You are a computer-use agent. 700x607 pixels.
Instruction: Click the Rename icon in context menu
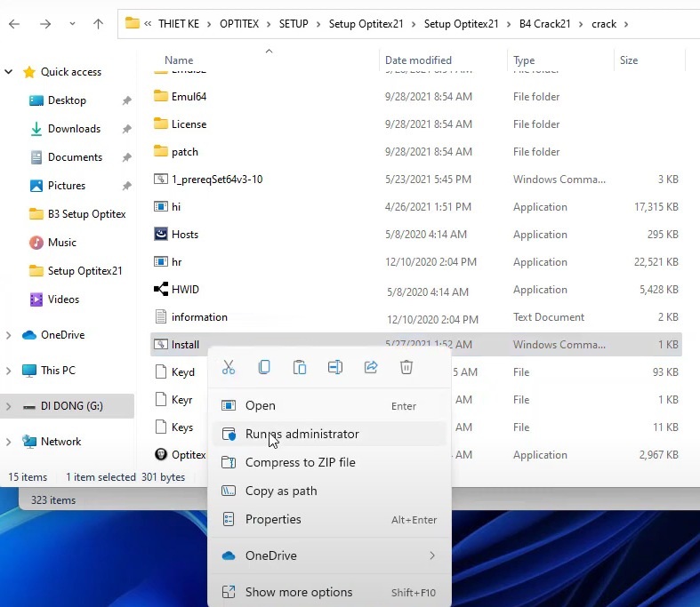pyautogui.click(x=335, y=367)
